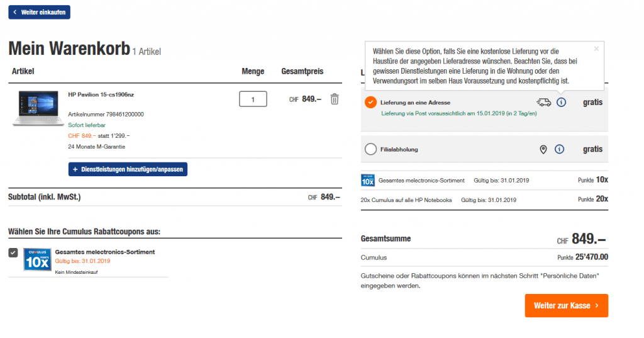The image size is (644, 338).
Task: Click the Cumulus 10x badge in the points list
Action: [x=368, y=180]
